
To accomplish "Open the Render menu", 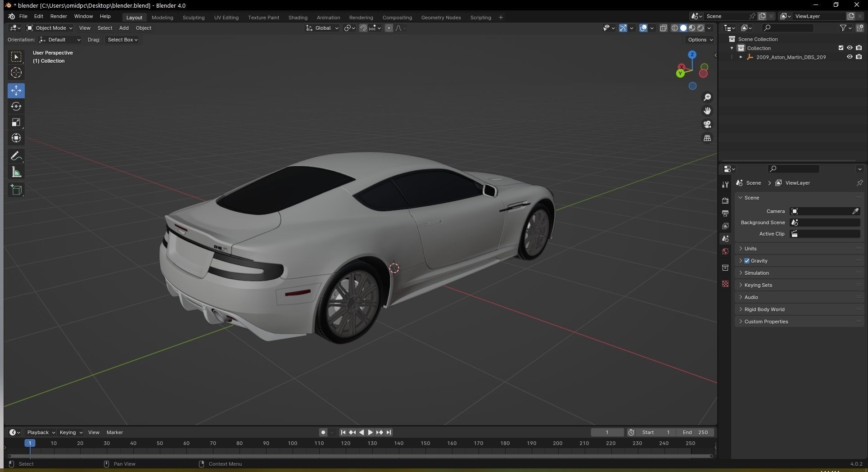I will (x=59, y=16).
